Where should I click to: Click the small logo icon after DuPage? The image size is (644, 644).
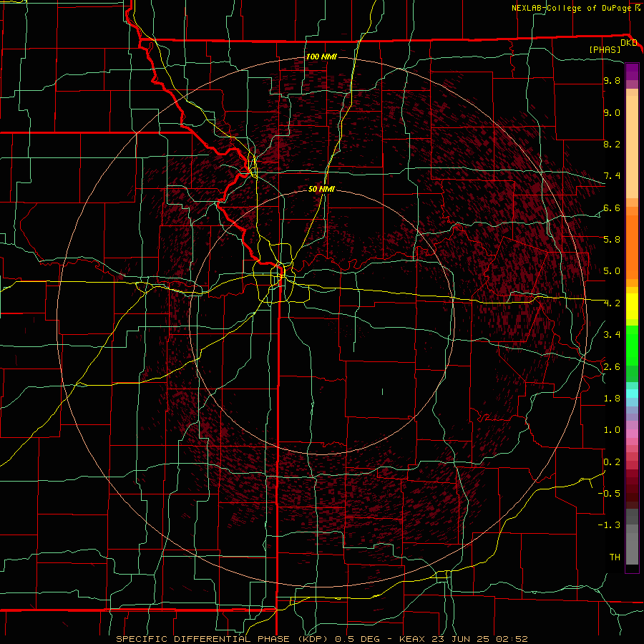pyautogui.click(x=638, y=7)
